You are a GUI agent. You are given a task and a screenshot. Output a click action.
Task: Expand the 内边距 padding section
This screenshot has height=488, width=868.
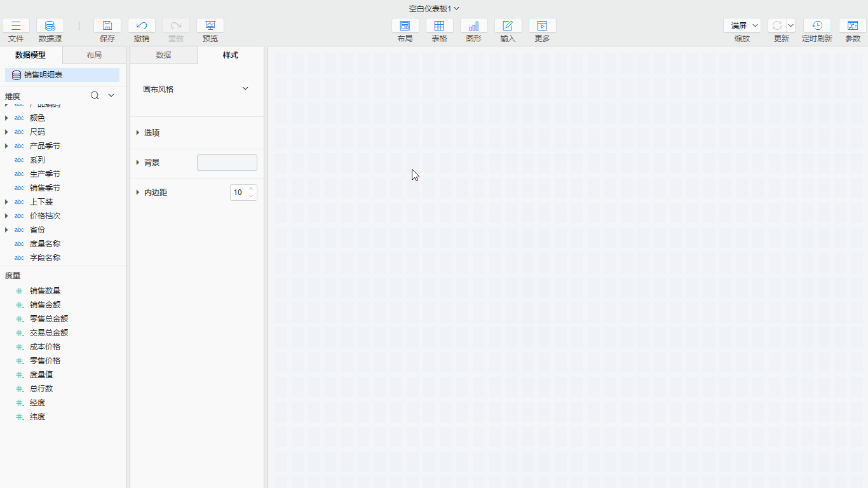pyautogui.click(x=138, y=193)
